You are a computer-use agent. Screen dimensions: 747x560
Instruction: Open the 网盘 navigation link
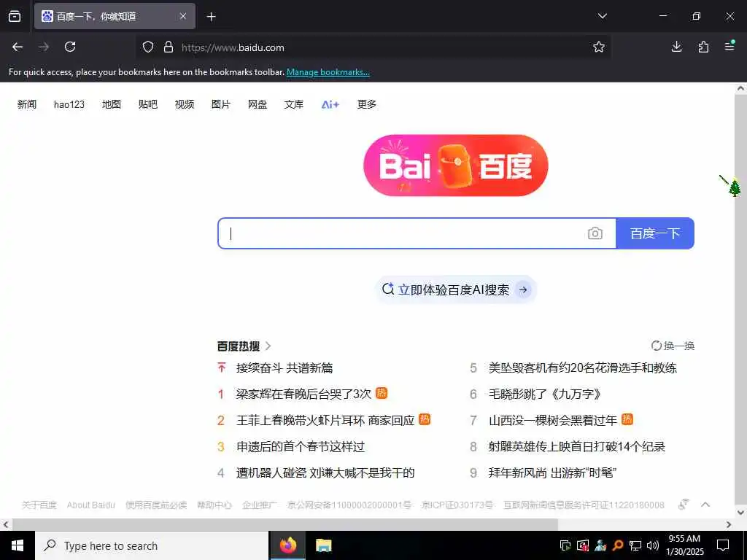pyautogui.click(x=258, y=104)
